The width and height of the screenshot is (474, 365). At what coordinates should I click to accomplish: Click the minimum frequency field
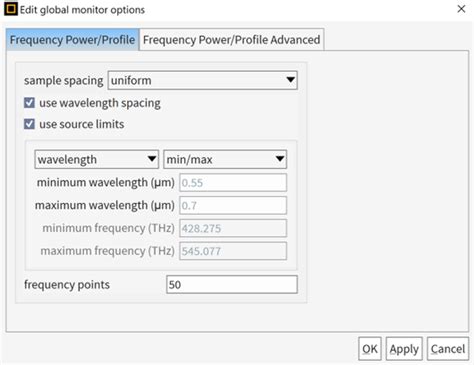click(x=233, y=228)
